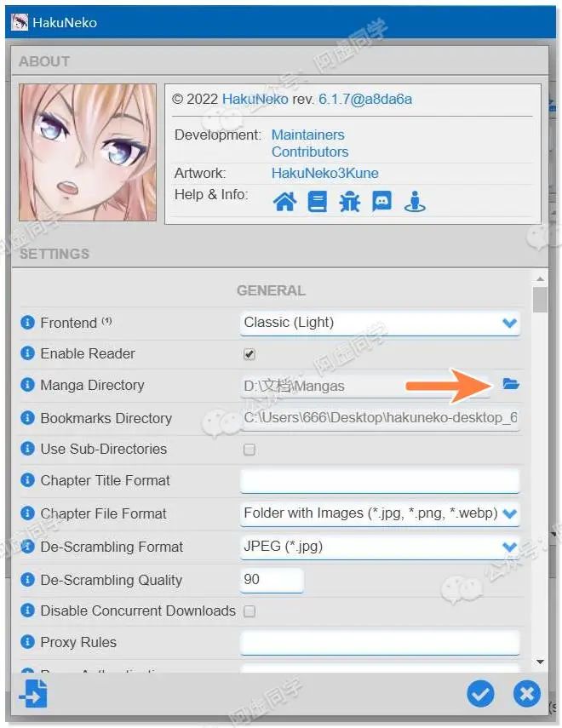Click the info icon next to Proxy Rules

(27, 642)
